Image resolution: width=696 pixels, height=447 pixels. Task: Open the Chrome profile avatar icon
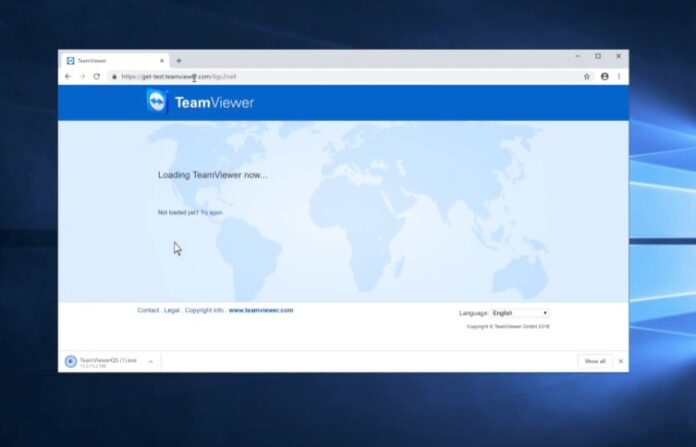coord(605,76)
